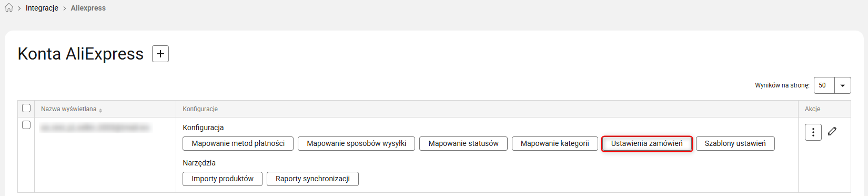Viewport: 868px width, 196px height.
Task: Open Aliexpress breadcrumb
Action: (x=88, y=8)
